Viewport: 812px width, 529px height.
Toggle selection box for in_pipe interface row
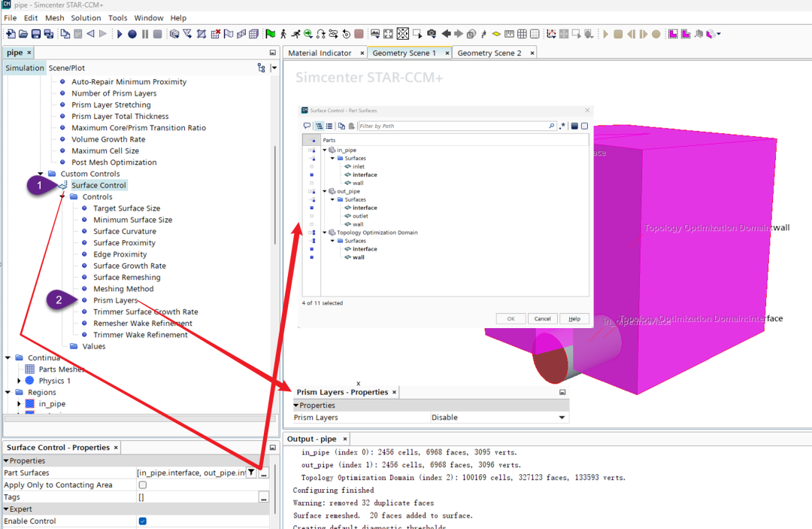312,175
